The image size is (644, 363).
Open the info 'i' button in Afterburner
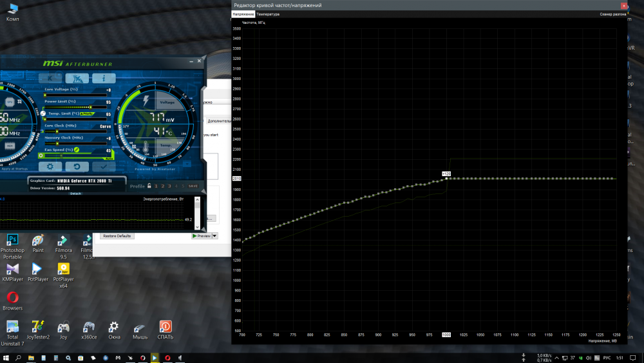click(x=104, y=78)
